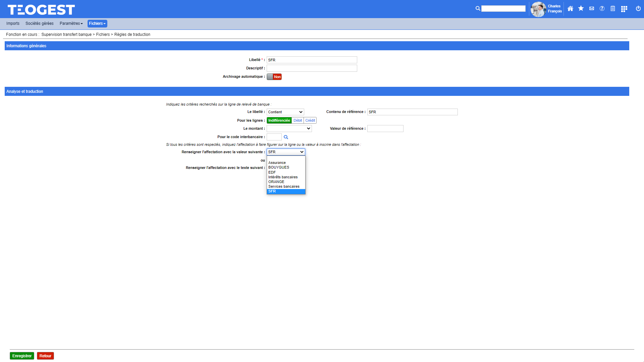Search interbank code with magnifier icon
Viewport: 644px width, 362px height.
[x=286, y=137]
